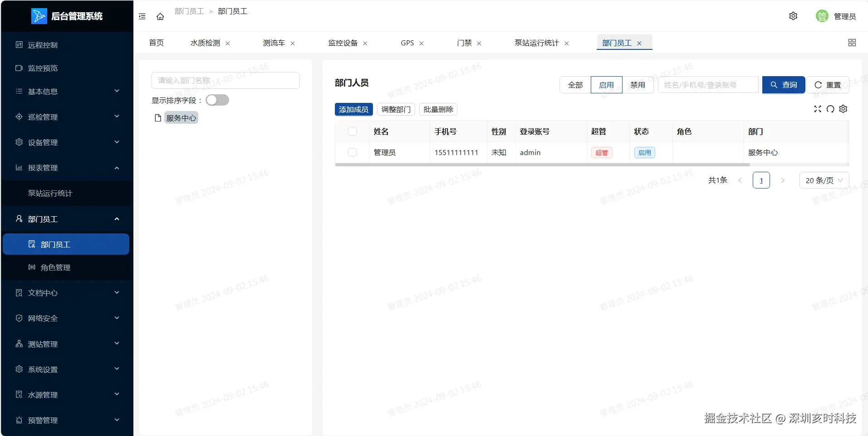Click the 添加成员 button
Viewport: 868px width, 436px height.
coord(353,109)
